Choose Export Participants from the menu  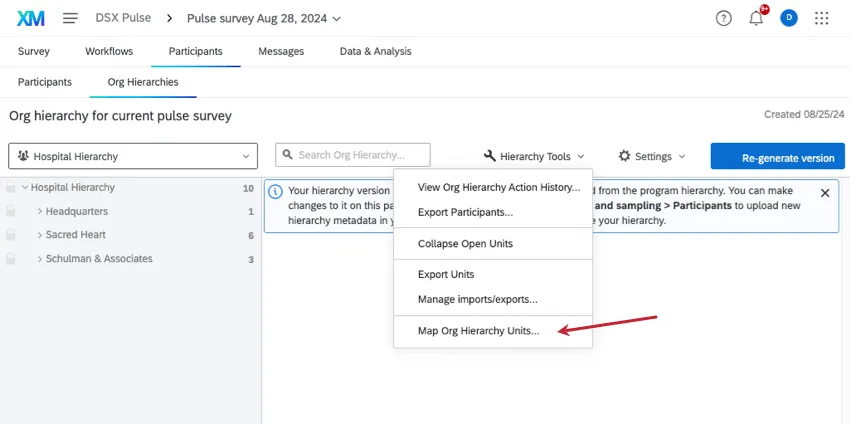click(x=465, y=212)
